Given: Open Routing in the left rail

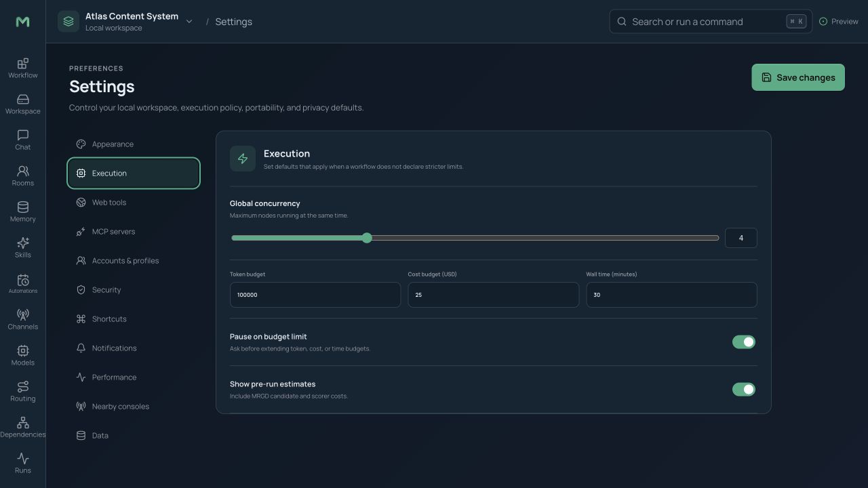Looking at the screenshot, I should (x=22, y=392).
